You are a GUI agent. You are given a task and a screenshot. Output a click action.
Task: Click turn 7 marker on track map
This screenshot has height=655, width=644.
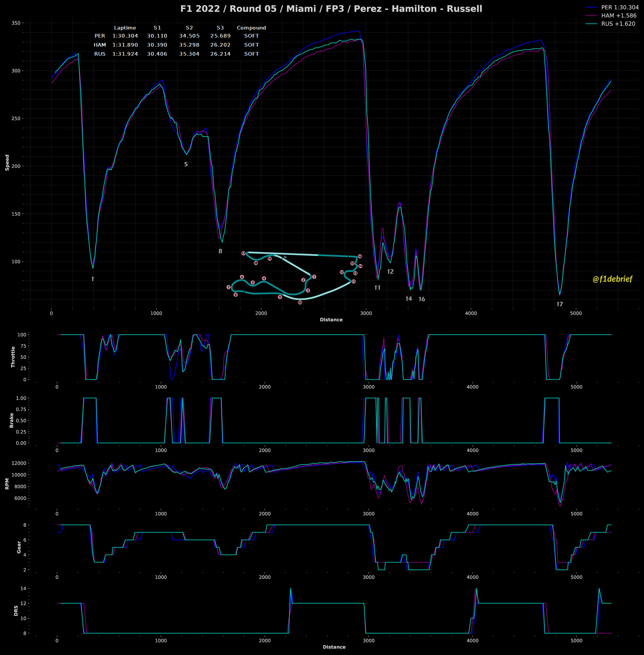(228, 287)
